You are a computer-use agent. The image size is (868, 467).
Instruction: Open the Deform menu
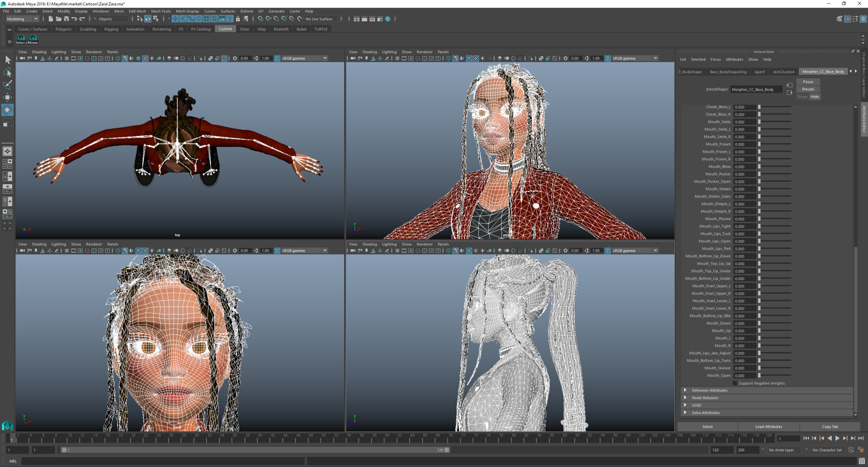coord(246,11)
